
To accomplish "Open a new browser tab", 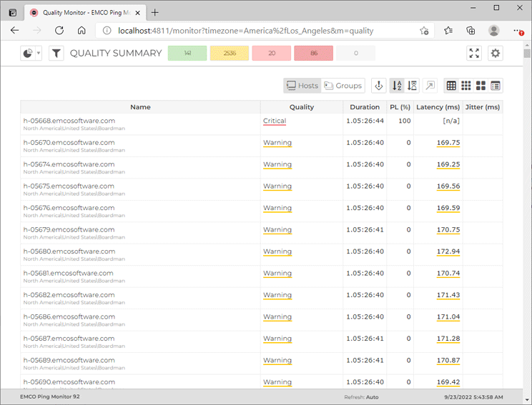I will (155, 12).
